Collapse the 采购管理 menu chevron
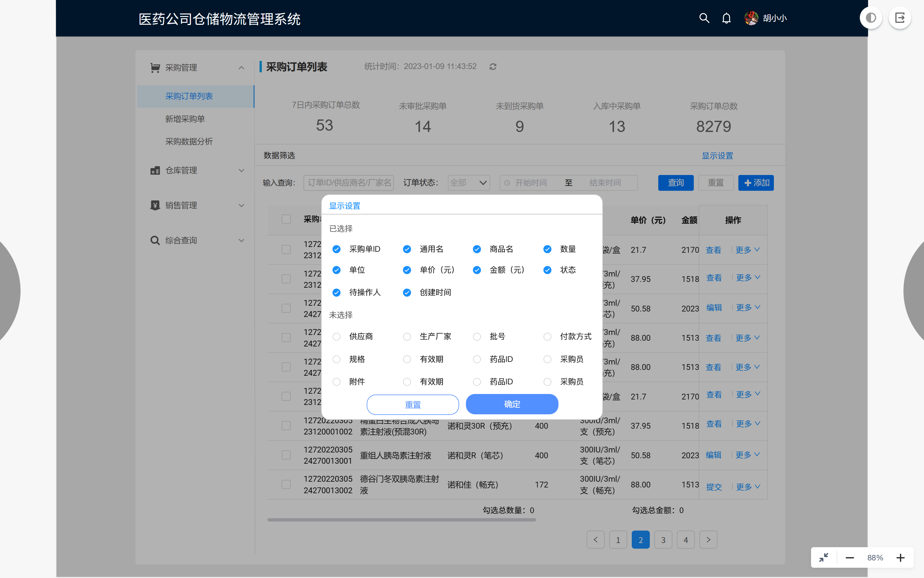Screen dimensions: 924x578 [241, 68]
